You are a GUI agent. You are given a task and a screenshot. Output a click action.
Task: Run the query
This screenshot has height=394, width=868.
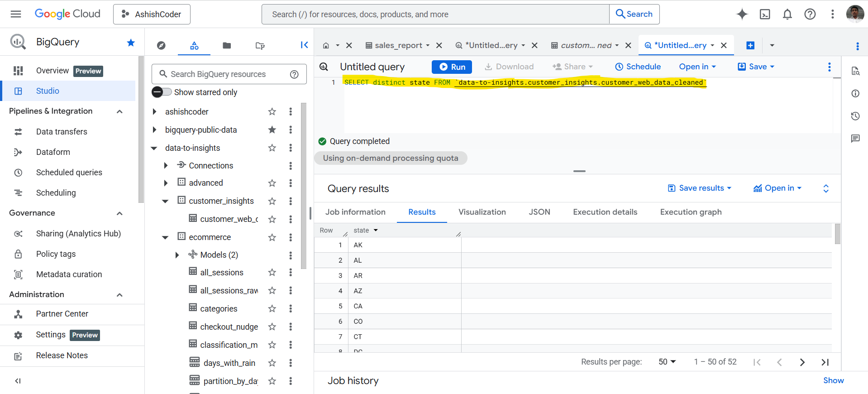452,67
